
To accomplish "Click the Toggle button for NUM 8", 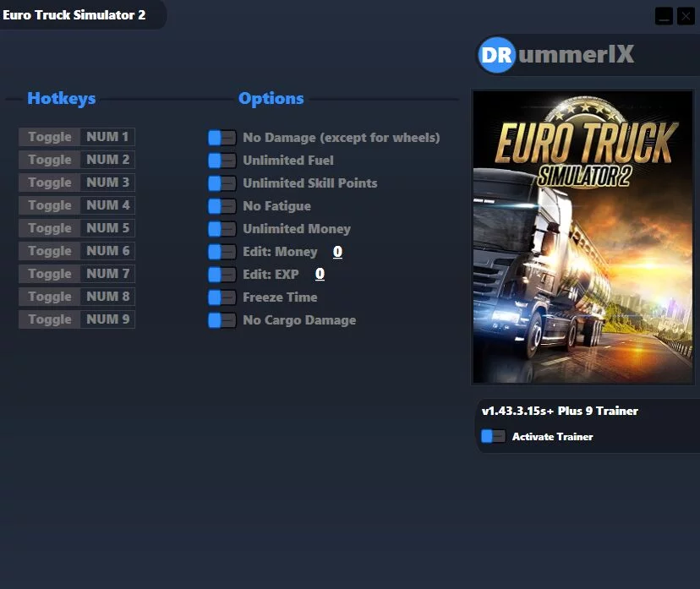I will pos(50,297).
